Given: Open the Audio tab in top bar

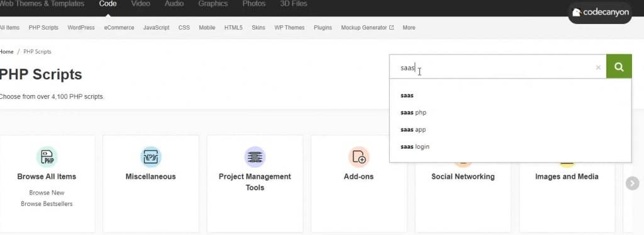Looking at the screenshot, I should 174,4.
